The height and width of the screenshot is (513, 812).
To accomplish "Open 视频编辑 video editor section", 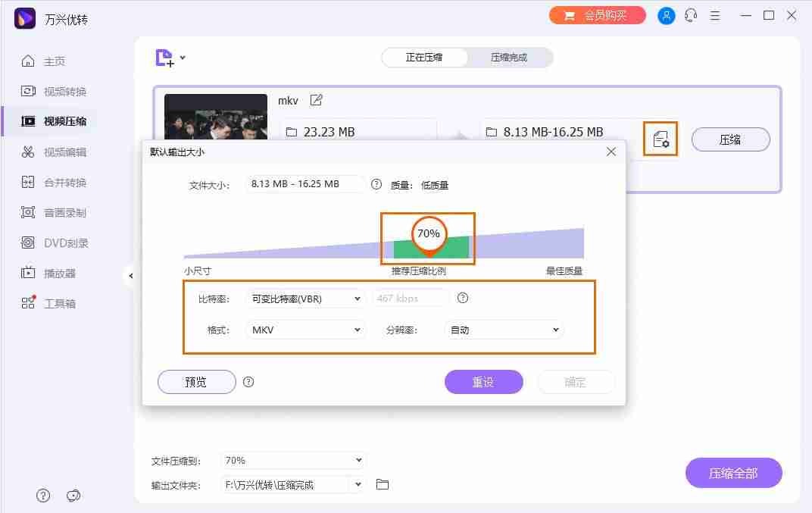I will click(64, 152).
